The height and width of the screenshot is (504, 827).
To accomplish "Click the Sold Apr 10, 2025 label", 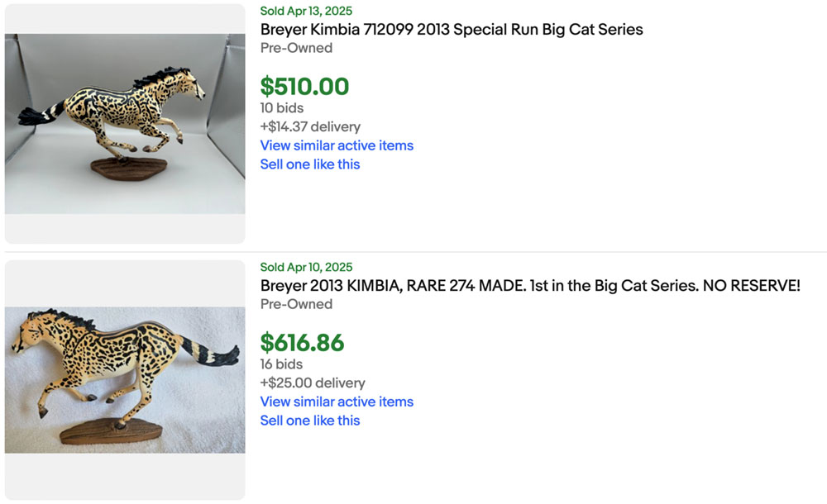I will coord(306,267).
